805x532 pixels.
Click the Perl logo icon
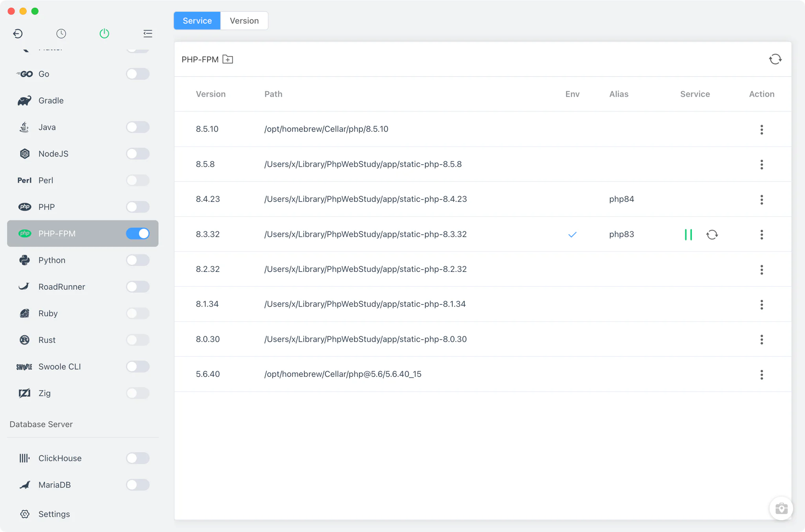(24, 180)
